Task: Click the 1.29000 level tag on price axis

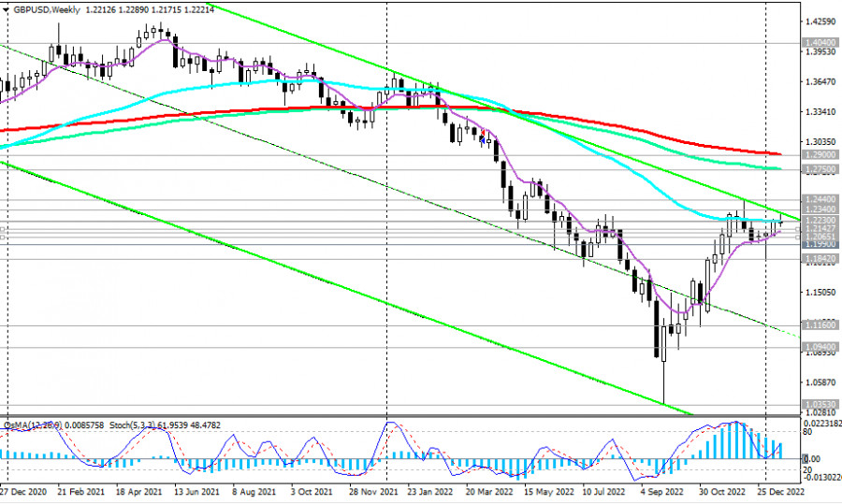Action: point(820,154)
